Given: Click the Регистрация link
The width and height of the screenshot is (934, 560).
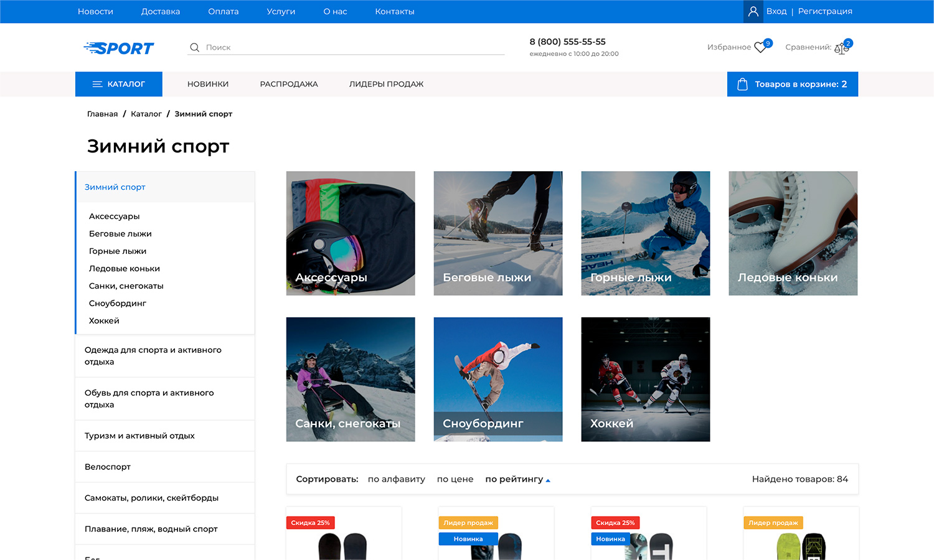Looking at the screenshot, I should pos(825,11).
